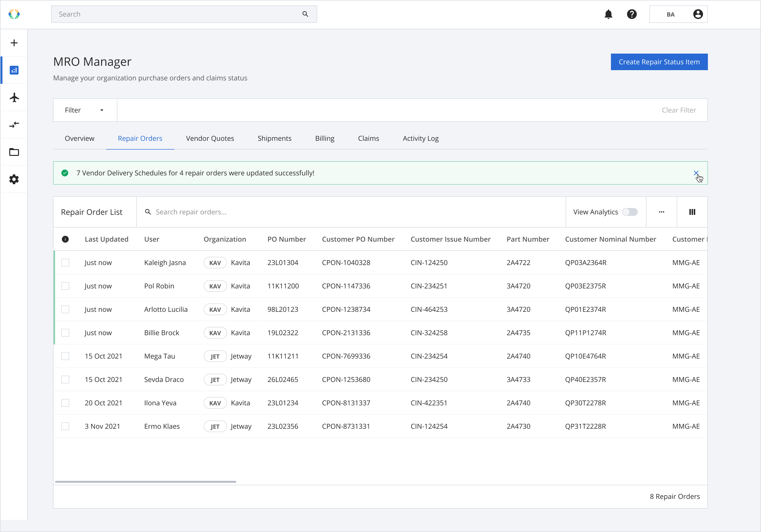
Task: Switch to the Shipments tab
Action: point(275,138)
